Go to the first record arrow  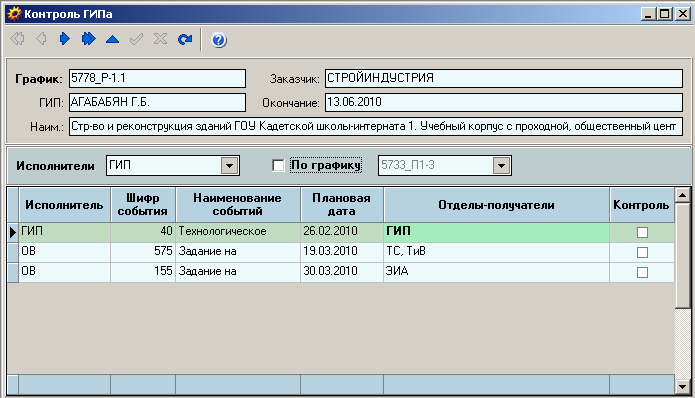[17, 39]
